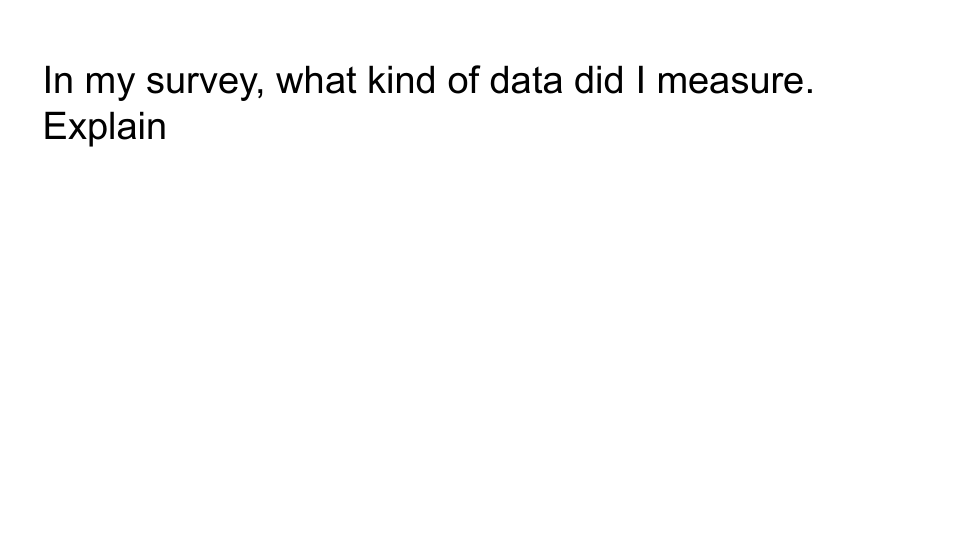Image resolution: width=978 pixels, height=550 pixels.
Task: Click the word "of" before "data"
Action: pyautogui.click(x=464, y=82)
